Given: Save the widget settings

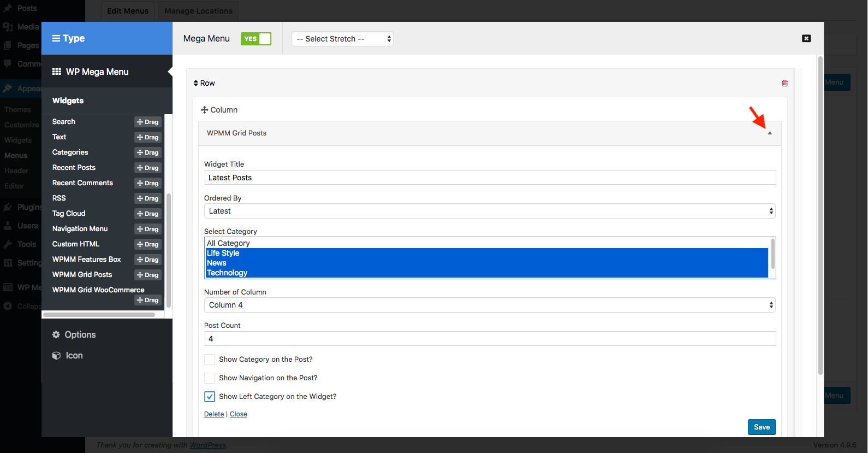Looking at the screenshot, I should pos(762,427).
